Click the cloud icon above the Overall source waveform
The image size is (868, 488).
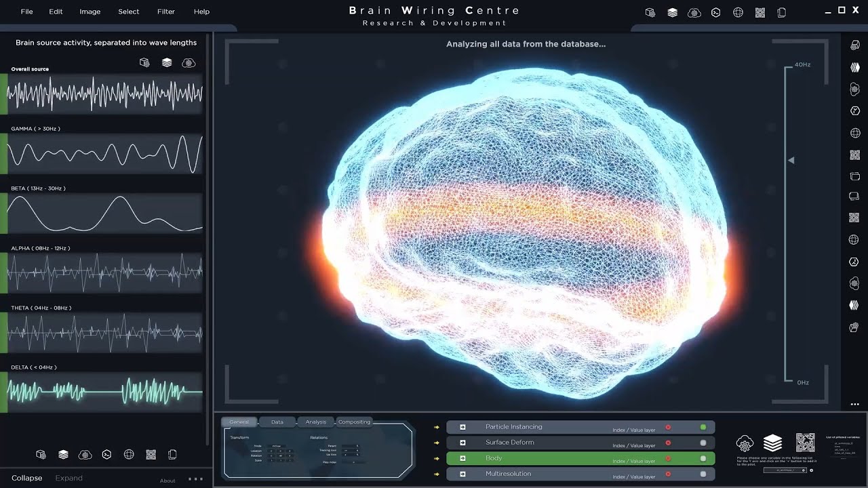(189, 62)
